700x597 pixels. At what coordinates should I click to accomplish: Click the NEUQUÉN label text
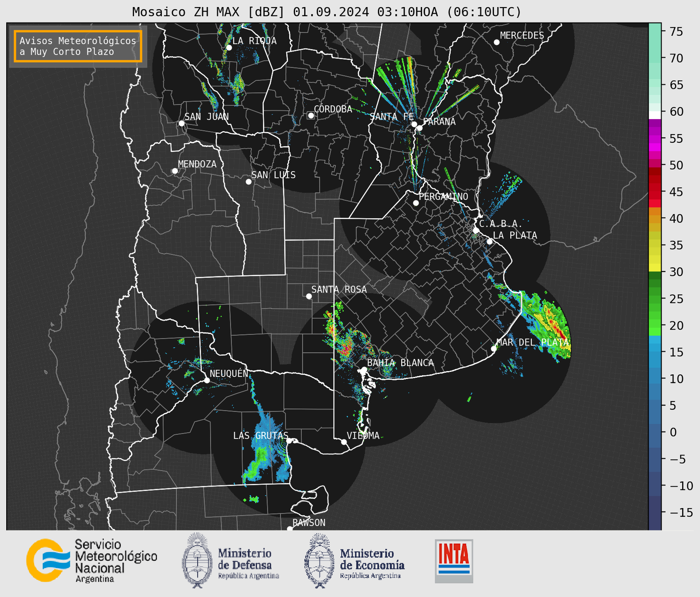(x=229, y=373)
